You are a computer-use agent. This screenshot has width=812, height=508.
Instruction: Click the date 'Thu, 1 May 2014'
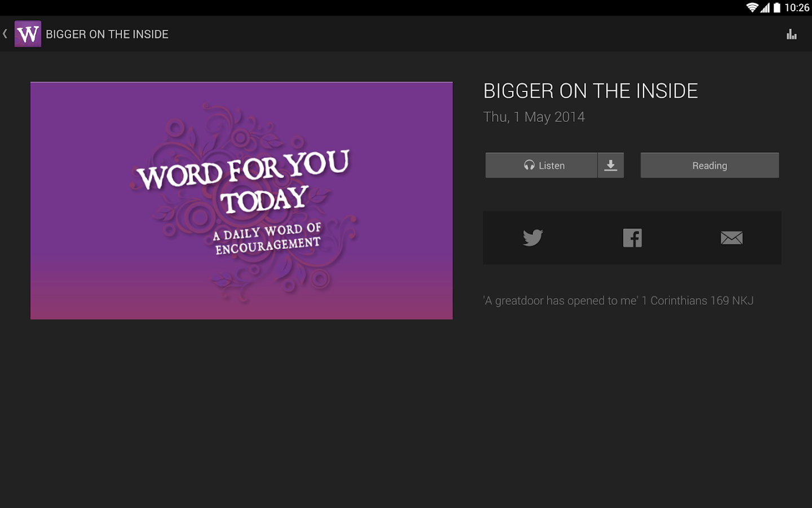[x=534, y=117]
